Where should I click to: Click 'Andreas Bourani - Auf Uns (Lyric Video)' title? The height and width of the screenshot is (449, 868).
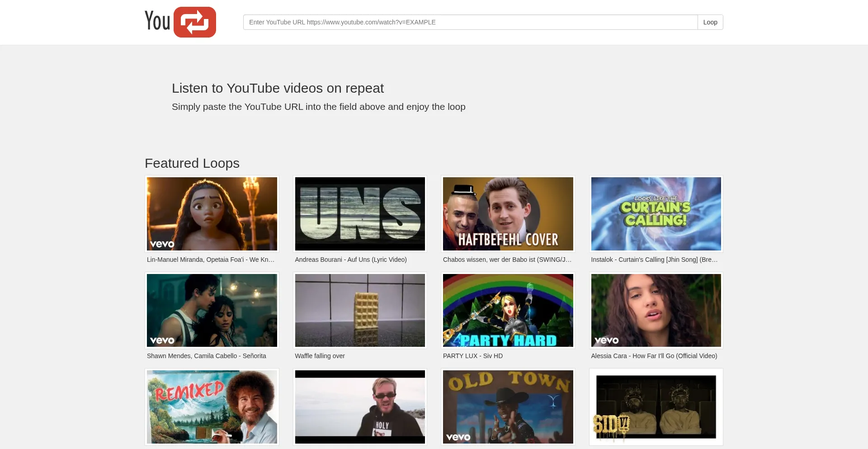[351, 260]
